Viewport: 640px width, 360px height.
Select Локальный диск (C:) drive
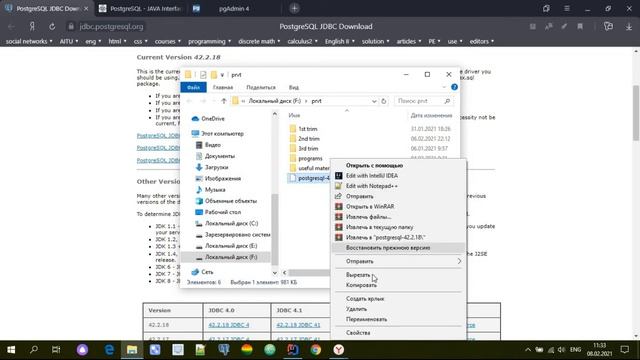tap(231, 223)
